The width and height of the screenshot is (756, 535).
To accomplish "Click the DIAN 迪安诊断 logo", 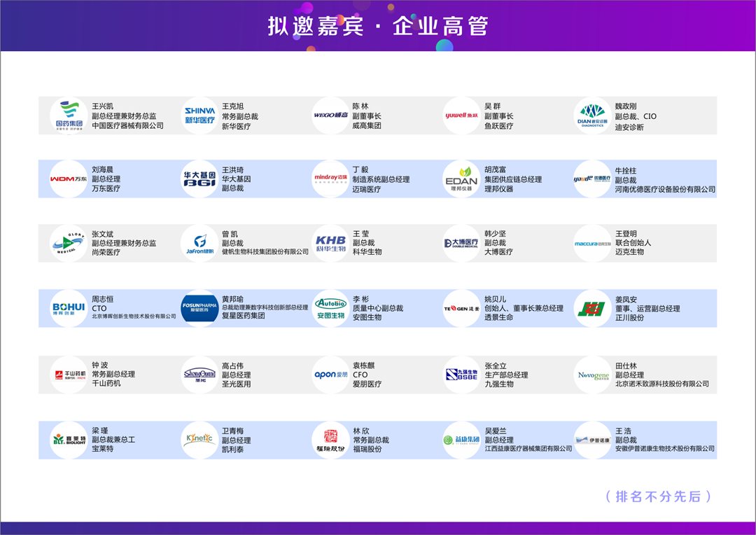I will [x=593, y=116].
